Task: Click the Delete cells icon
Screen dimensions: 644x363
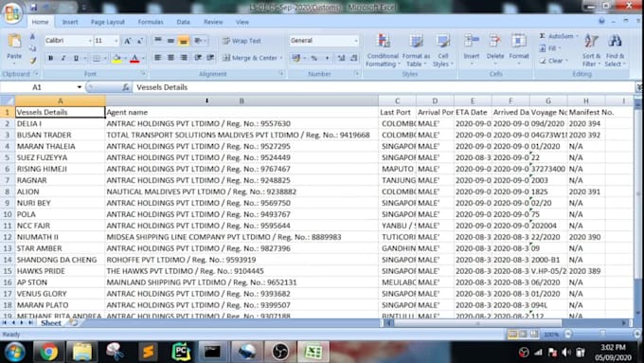Action: pos(495,41)
